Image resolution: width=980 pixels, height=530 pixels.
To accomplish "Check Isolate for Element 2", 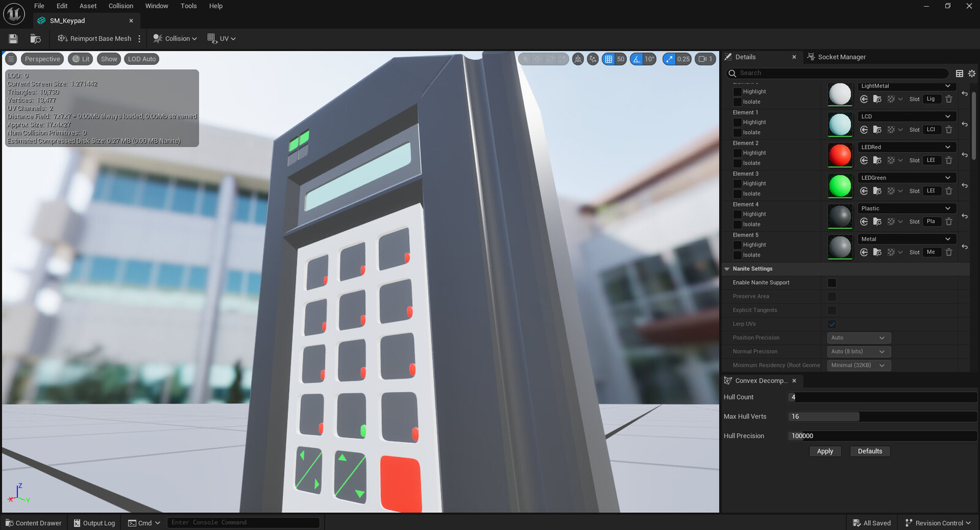I will 737,163.
